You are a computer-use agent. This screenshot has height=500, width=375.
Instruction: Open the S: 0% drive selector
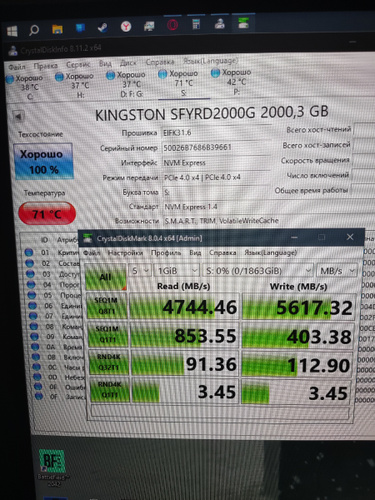click(258, 271)
